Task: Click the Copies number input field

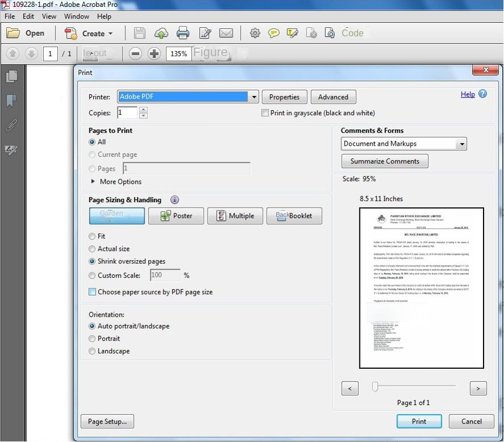Action: (x=127, y=113)
